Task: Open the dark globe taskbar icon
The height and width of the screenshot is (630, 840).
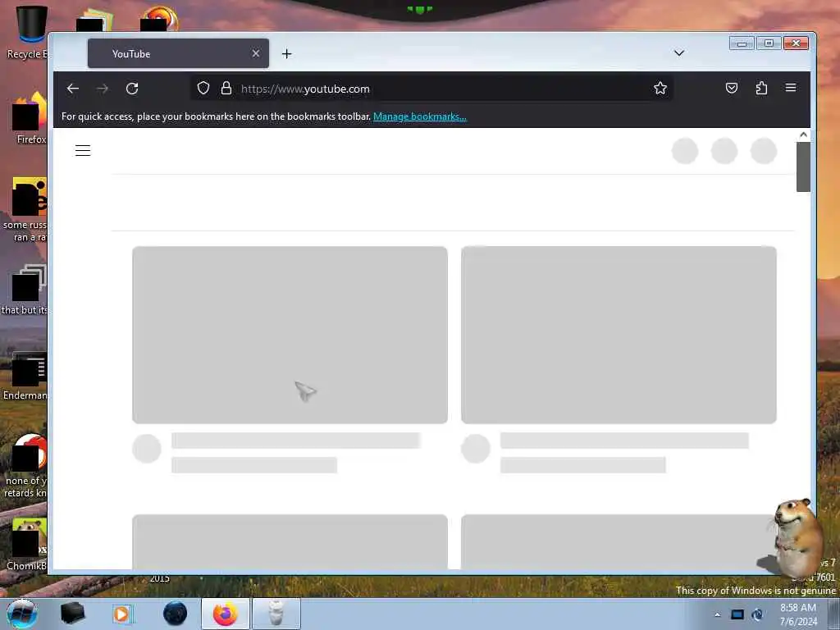Action: 176,614
